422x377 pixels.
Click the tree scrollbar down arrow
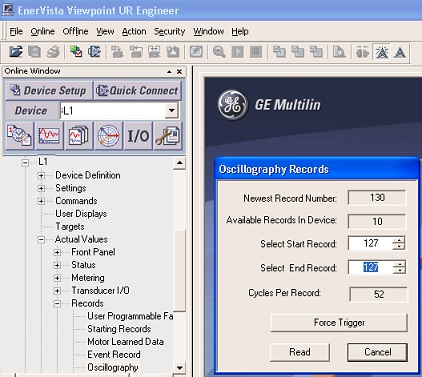(179, 368)
